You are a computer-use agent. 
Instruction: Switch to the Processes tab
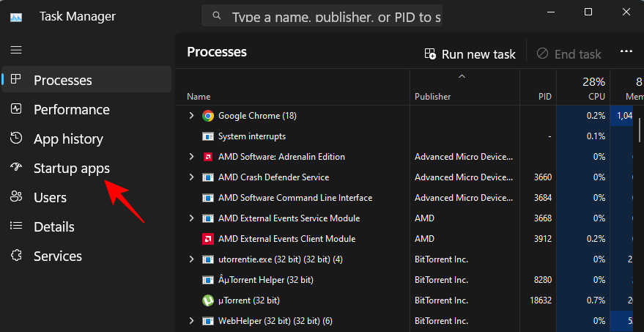click(x=63, y=80)
